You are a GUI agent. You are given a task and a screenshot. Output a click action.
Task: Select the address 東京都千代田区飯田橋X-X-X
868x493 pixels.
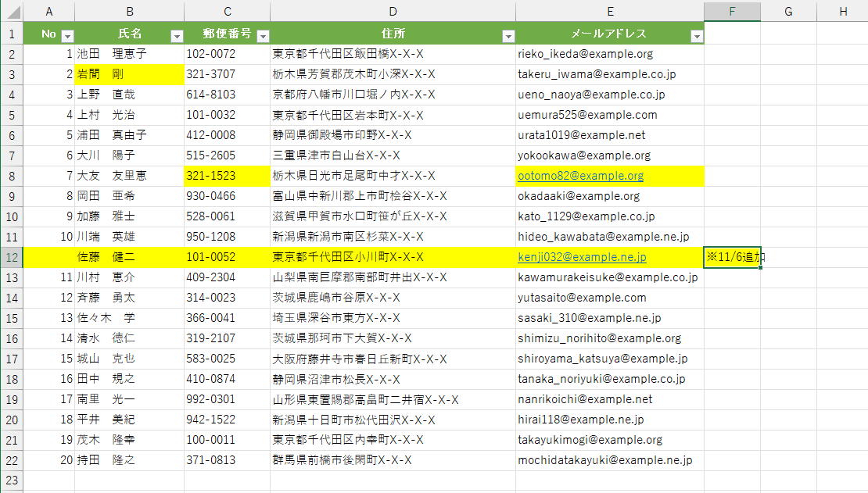coord(391,53)
